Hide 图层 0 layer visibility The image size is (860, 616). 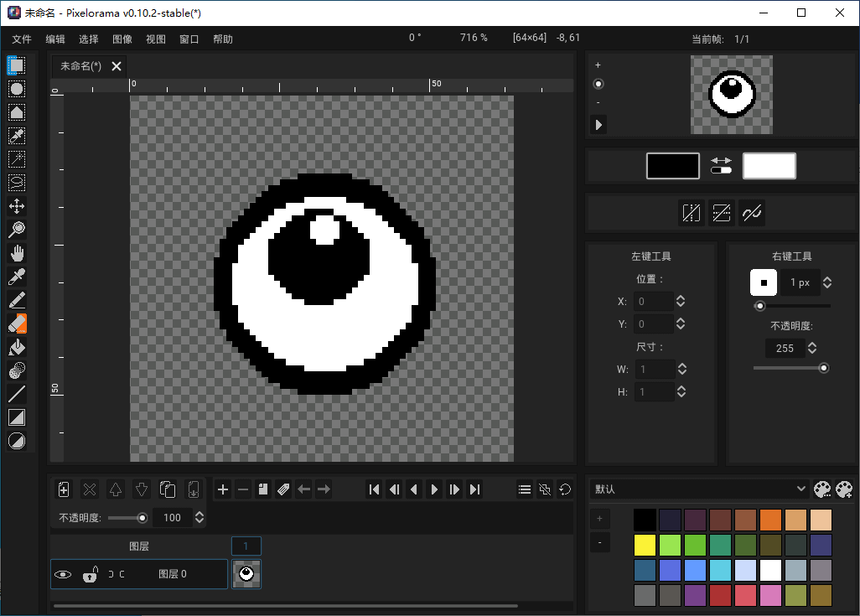(65, 574)
